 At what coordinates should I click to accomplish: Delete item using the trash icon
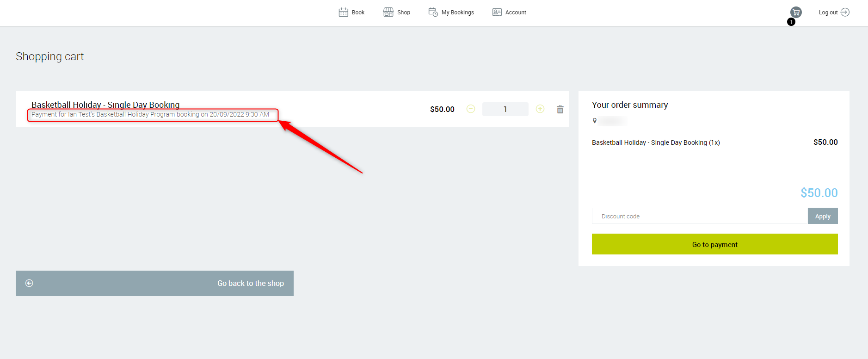[560, 109]
